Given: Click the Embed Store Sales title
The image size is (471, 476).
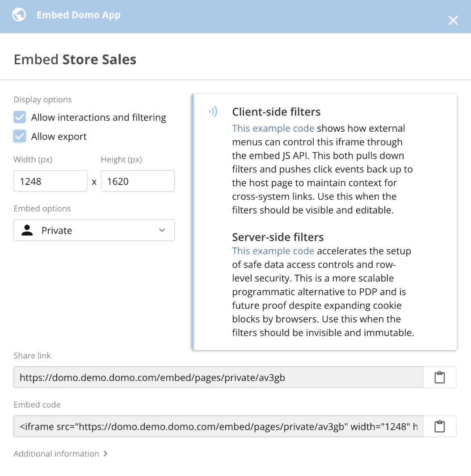Looking at the screenshot, I should pyautogui.click(x=75, y=59).
